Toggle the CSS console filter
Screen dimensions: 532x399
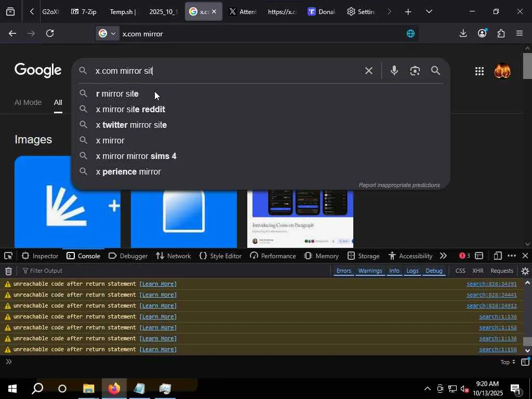click(460, 271)
